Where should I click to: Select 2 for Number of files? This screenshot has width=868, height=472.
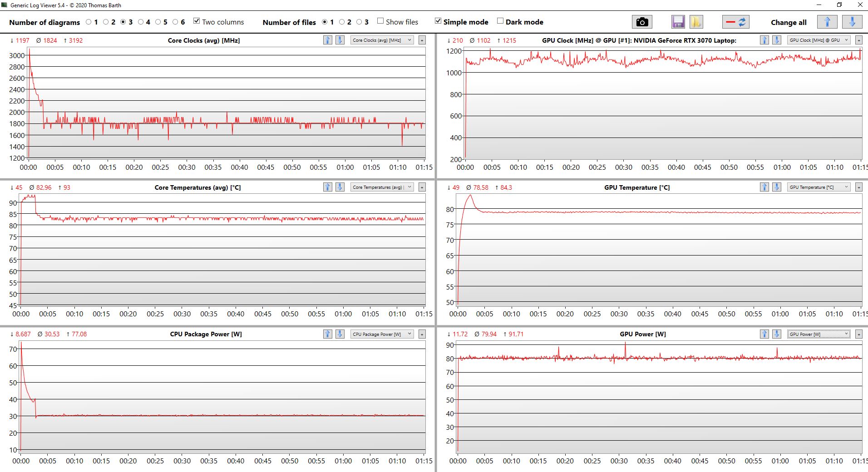point(342,22)
